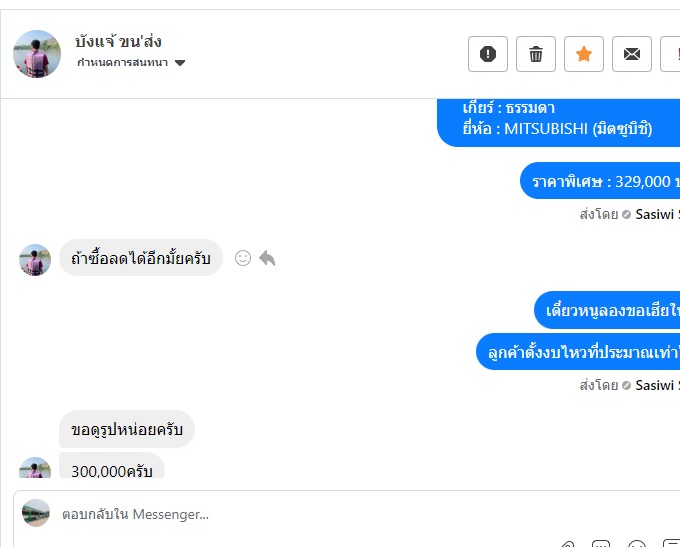The image size is (680, 547).
Task: Select the 300,000 offer message bubble
Action: 111,470
